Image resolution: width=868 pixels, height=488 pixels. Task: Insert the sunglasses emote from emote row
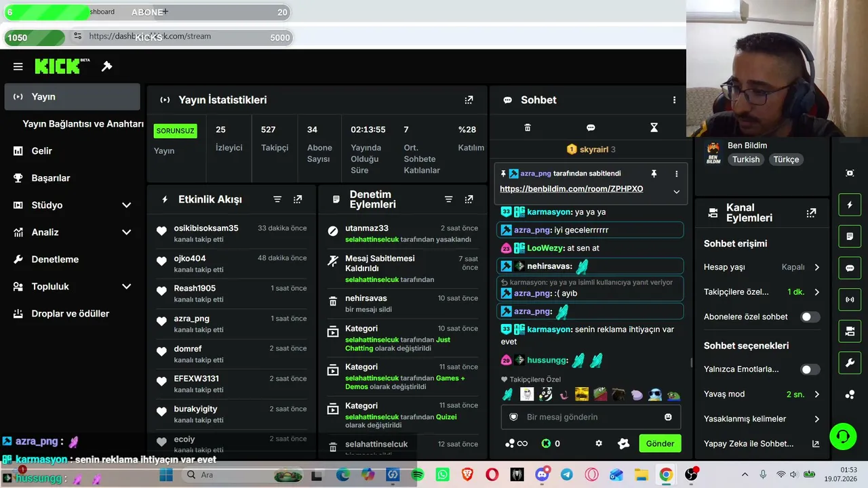[x=655, y=394]
